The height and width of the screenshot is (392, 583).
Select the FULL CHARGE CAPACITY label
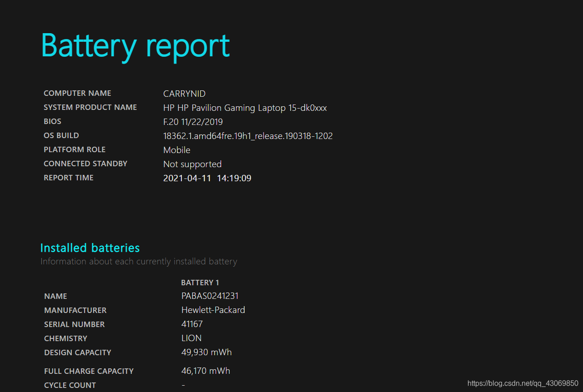click(89, 371)
